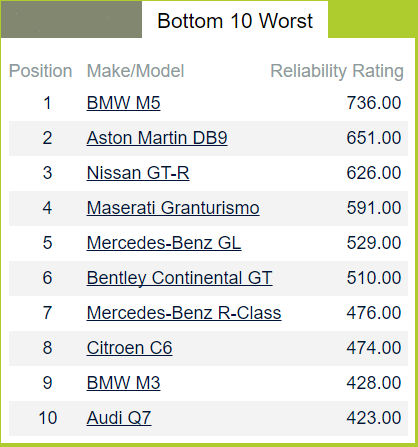418x447 pixels.
Task: Select the 651.00 rating in row two
Action: click(374, 138)
